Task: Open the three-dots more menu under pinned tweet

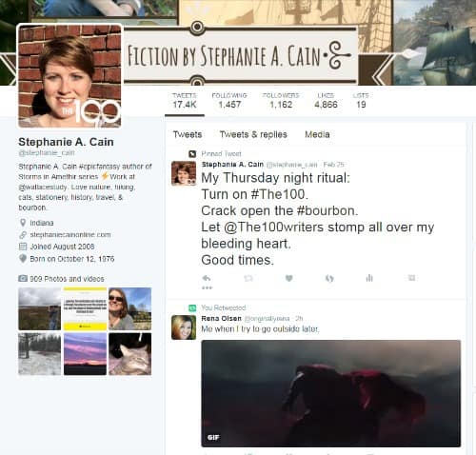Action: click(x=207, y=287)
